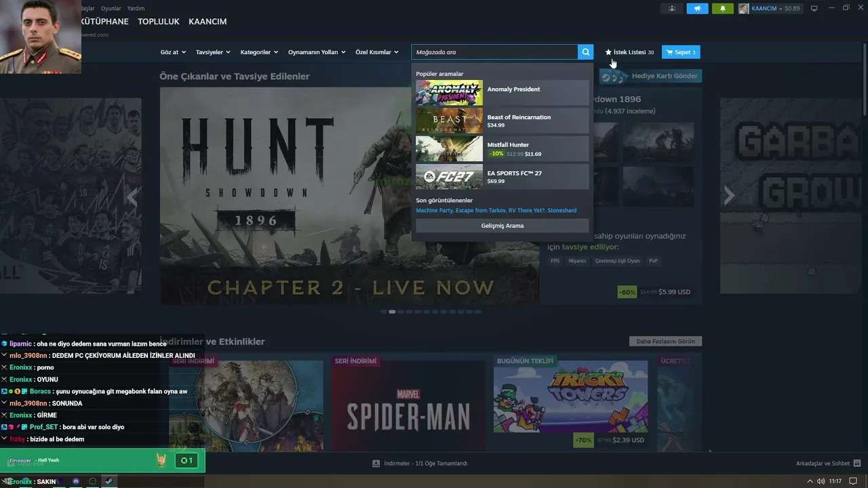Expand the Oynamanın Yolları dropdown
The image size is (868, 488).
317,52
